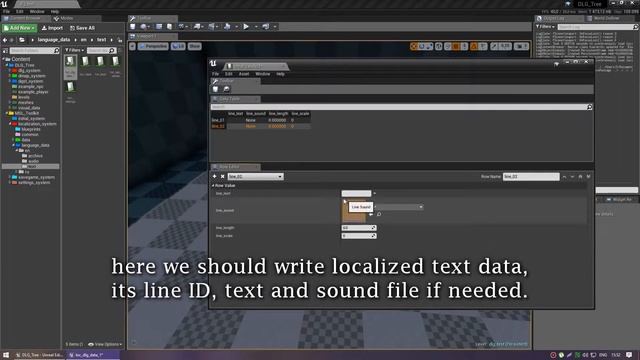
Task: Start Play in the main toolbar
Action: 246,27
